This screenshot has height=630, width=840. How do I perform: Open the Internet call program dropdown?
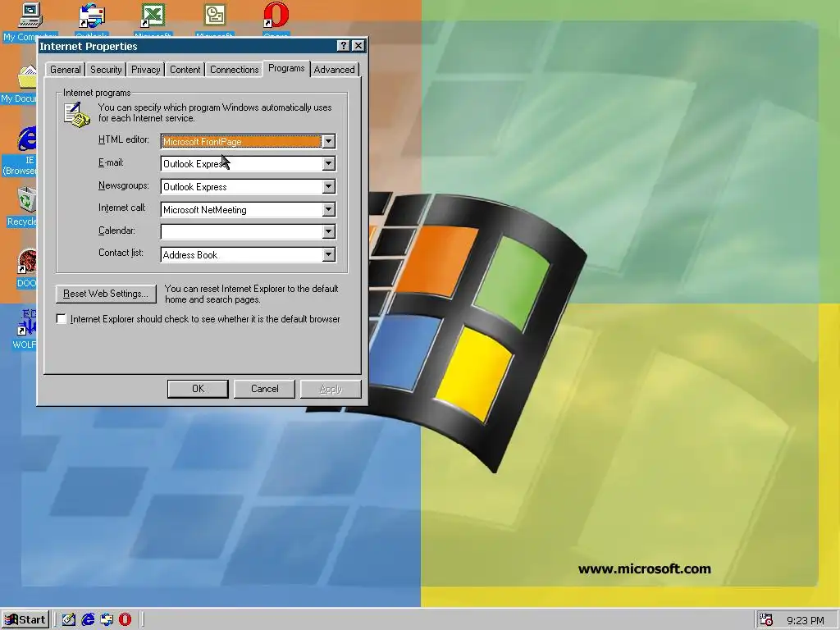(329, 210)
